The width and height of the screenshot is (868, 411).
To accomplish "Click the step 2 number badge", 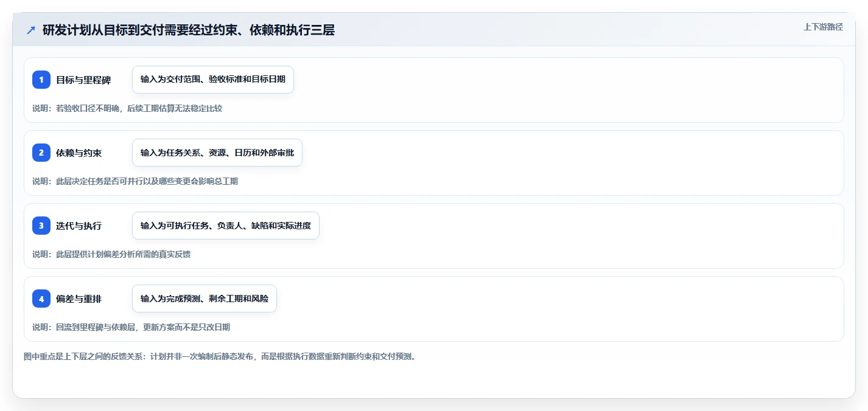I will [x=41, y=153].
